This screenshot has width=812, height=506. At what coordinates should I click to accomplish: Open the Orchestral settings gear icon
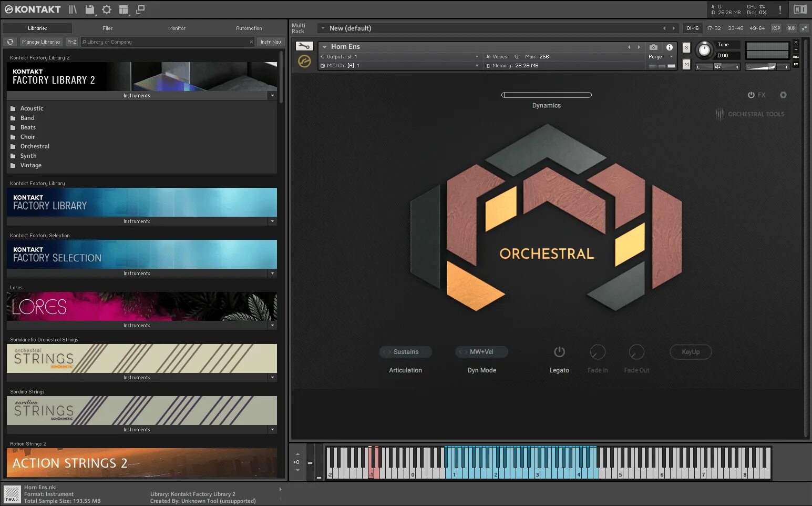pos(783,95)
